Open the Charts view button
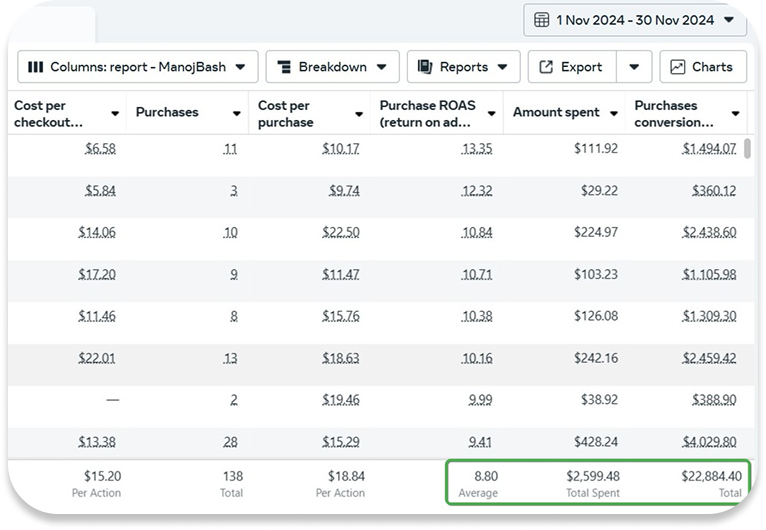 [x=702, y=67]
